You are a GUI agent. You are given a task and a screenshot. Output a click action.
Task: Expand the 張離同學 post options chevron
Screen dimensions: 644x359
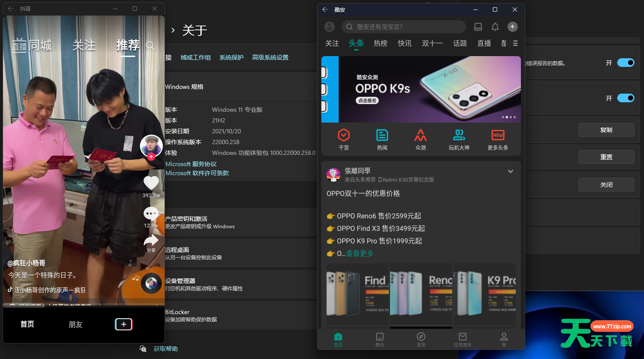(511, 171)
